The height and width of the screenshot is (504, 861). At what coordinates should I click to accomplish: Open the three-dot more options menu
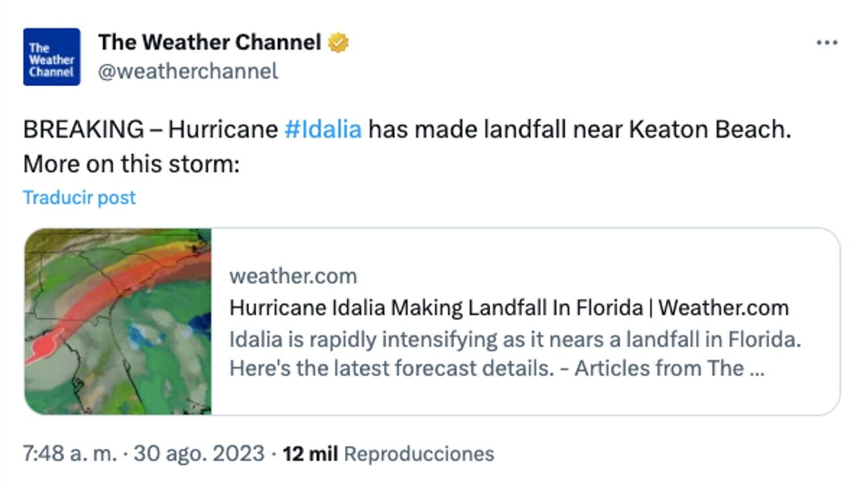(x=826, y=42)
